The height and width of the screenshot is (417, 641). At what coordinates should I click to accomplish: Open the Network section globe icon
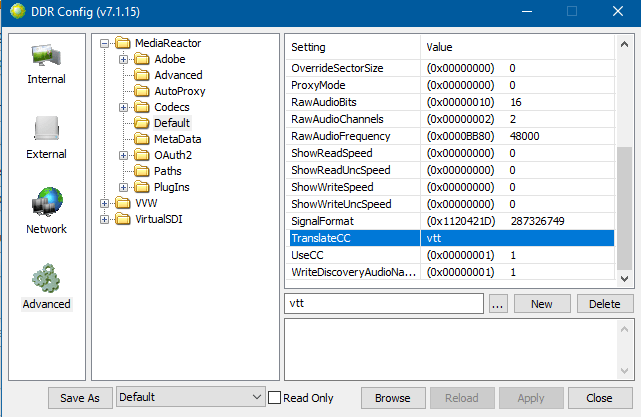click(x=47, y=202)
